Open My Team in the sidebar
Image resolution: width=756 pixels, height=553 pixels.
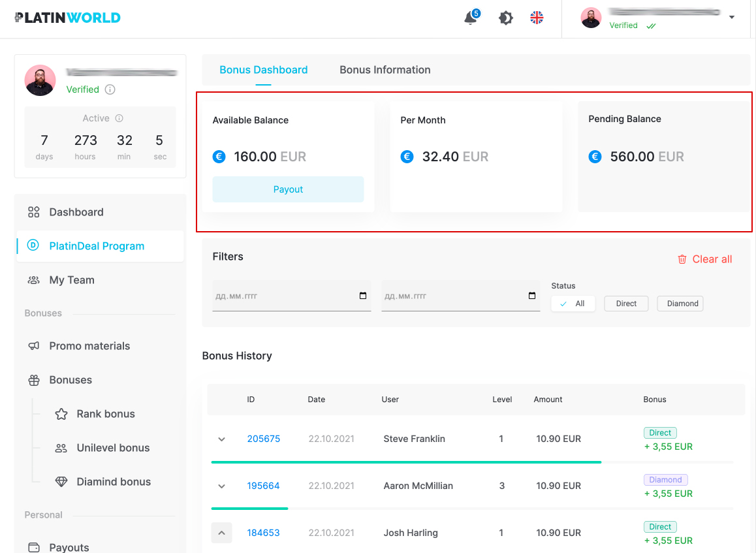72,280
